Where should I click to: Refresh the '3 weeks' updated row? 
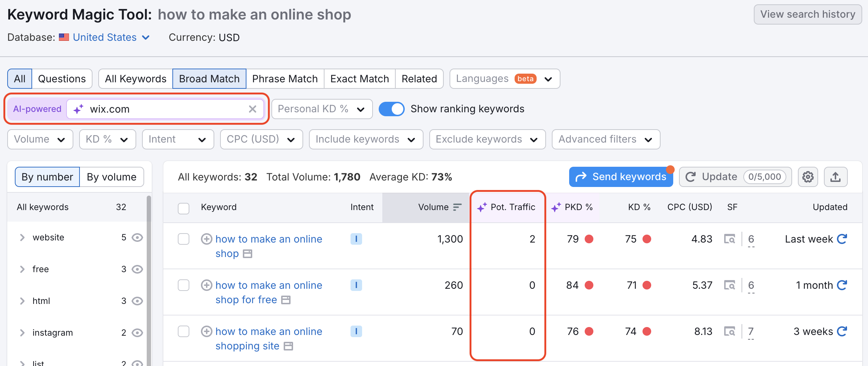pyautogui.click(x=842, y=331)
